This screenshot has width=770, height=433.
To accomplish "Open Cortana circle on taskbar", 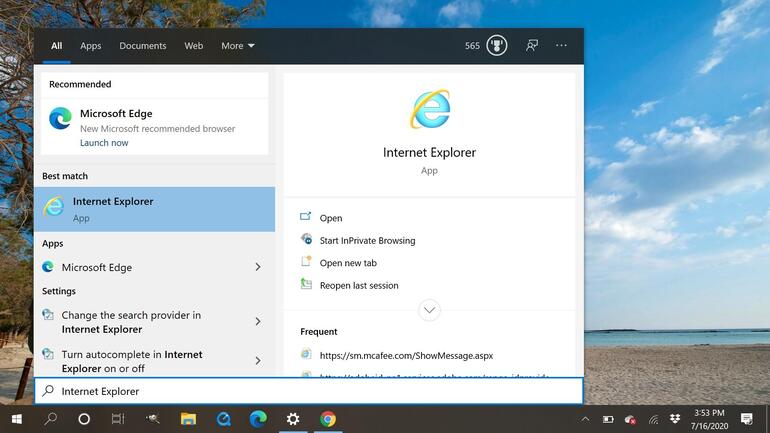I will (84, 419).
